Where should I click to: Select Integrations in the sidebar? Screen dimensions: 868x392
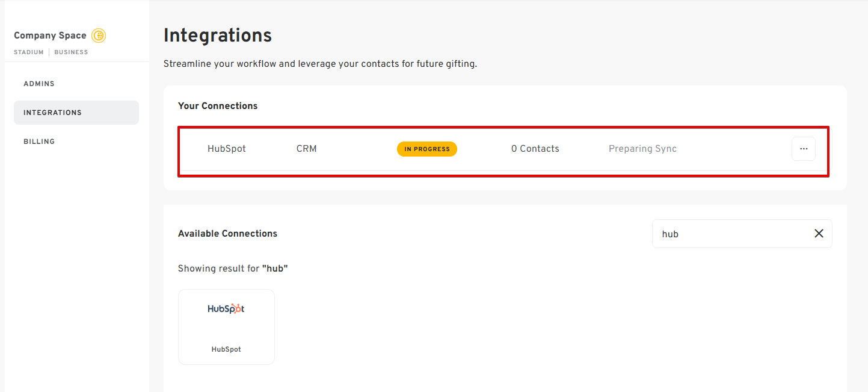76,113
